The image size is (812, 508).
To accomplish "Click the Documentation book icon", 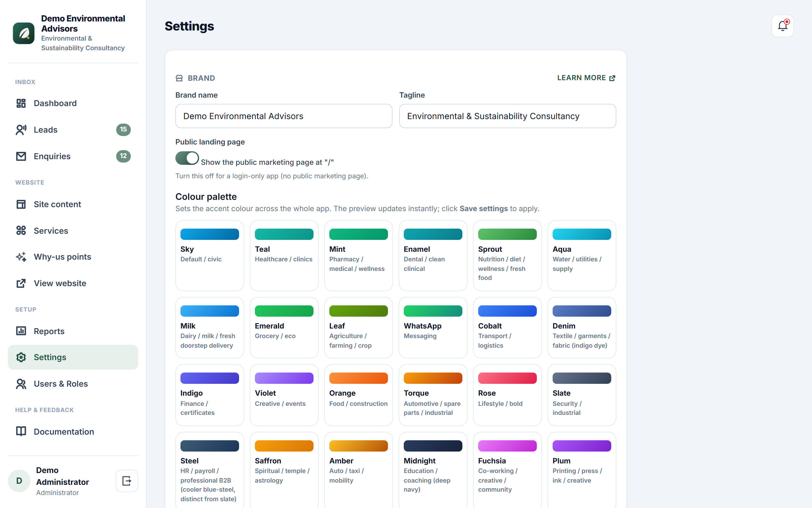I will coord(21,432).
